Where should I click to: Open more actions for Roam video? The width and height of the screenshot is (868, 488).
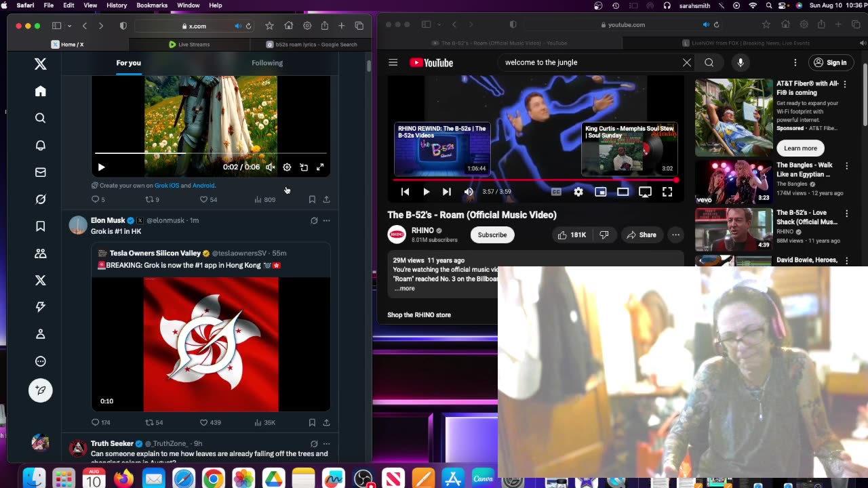[x=675, y=235]
